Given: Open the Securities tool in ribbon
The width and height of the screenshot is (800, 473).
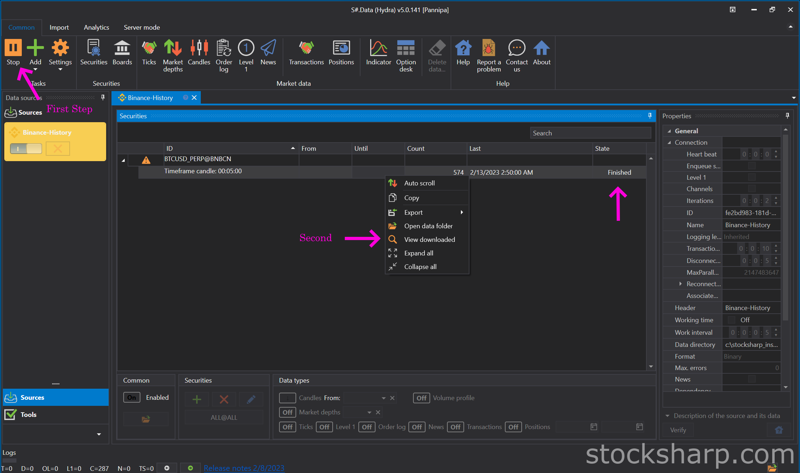Looking at the screenshot, I should pyautogui.click(x=93, y=52).
